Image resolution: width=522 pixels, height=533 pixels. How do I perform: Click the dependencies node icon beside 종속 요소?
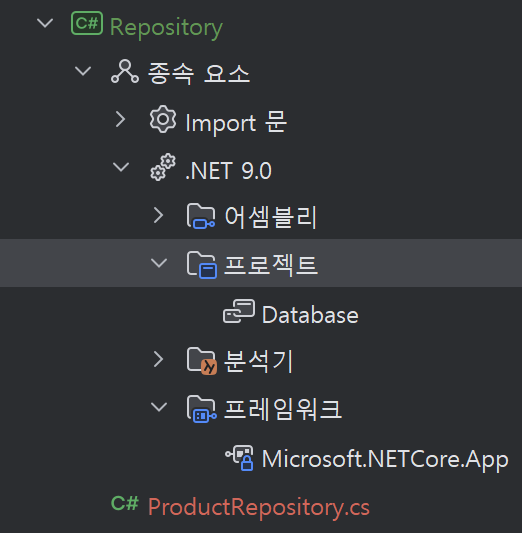125,71
